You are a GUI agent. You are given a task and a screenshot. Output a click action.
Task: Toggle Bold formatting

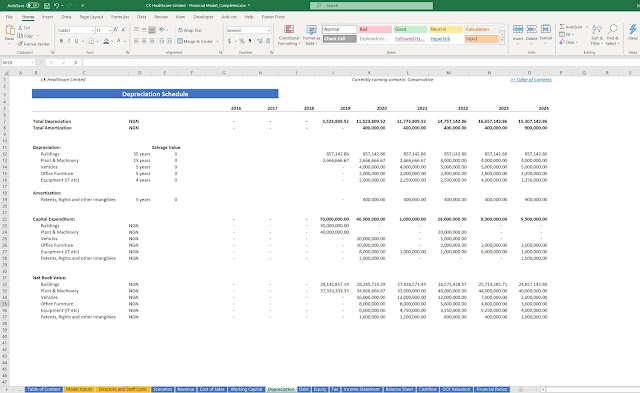click(x=61, y=41)
